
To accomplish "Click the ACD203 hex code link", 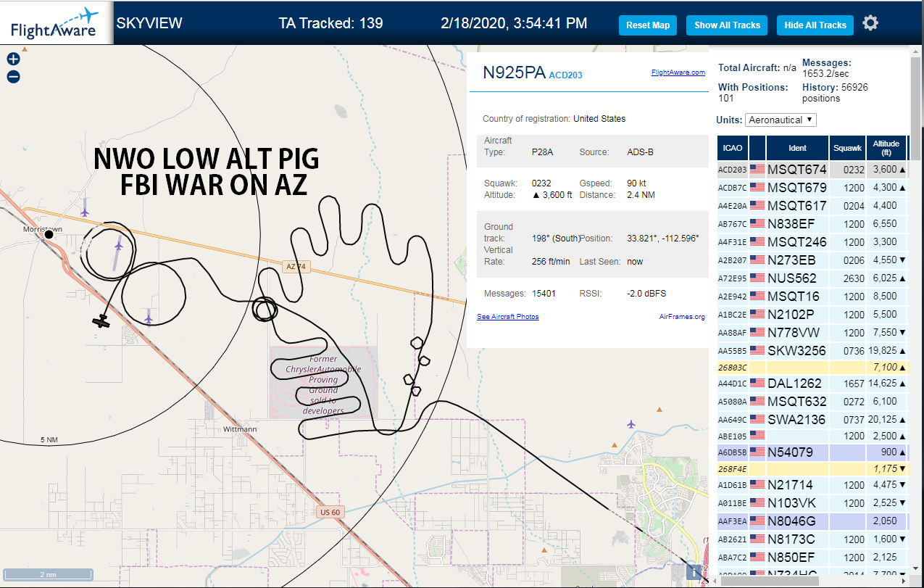I will coord(565,75).
